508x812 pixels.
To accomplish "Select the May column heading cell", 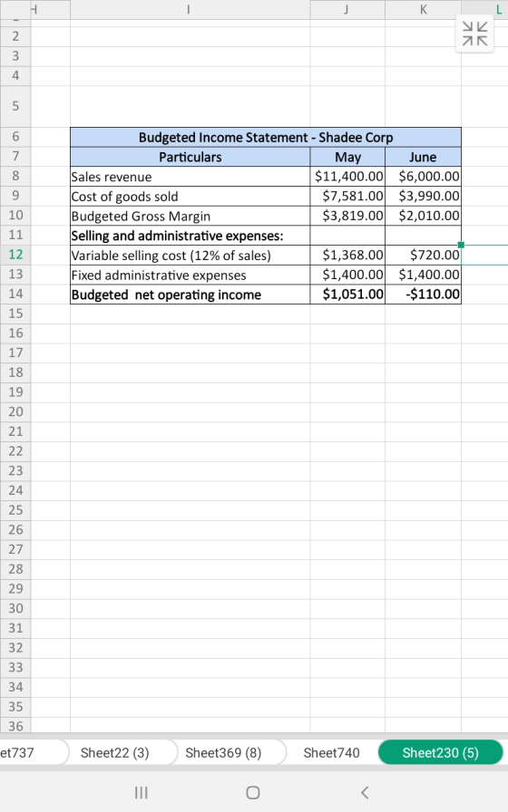I will click(x=347, y=157).
